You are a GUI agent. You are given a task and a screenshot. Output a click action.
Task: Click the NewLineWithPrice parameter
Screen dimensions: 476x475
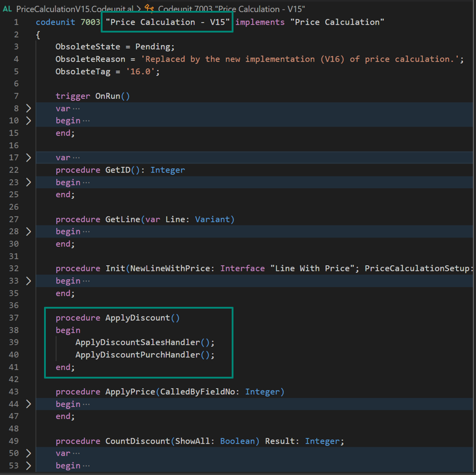point(170,268)
